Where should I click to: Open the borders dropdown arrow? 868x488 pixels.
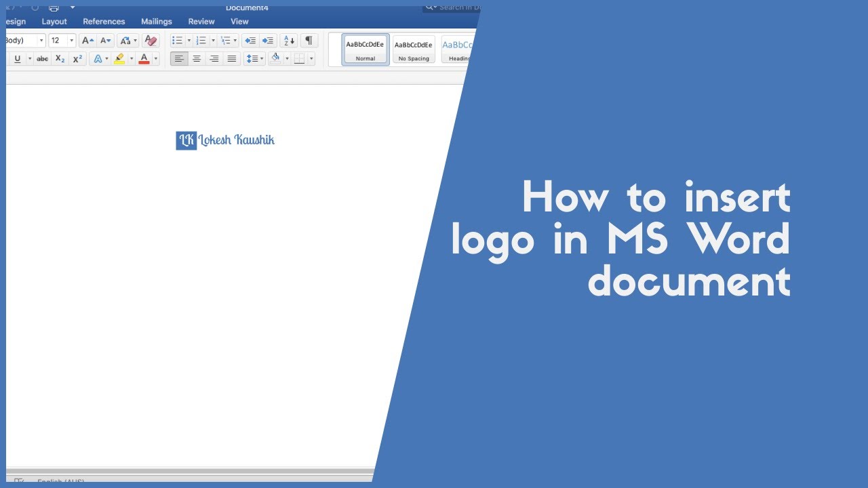(311, 59)
